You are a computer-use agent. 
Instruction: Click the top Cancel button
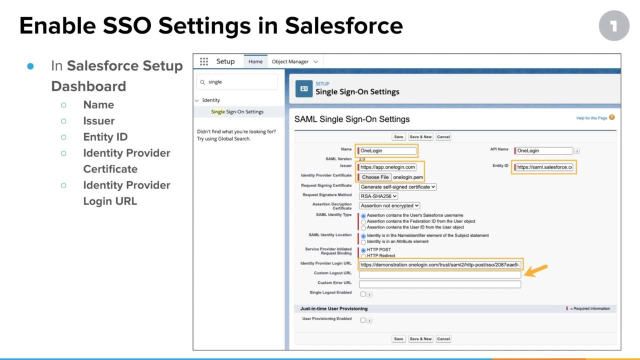(x=443, y=137)
